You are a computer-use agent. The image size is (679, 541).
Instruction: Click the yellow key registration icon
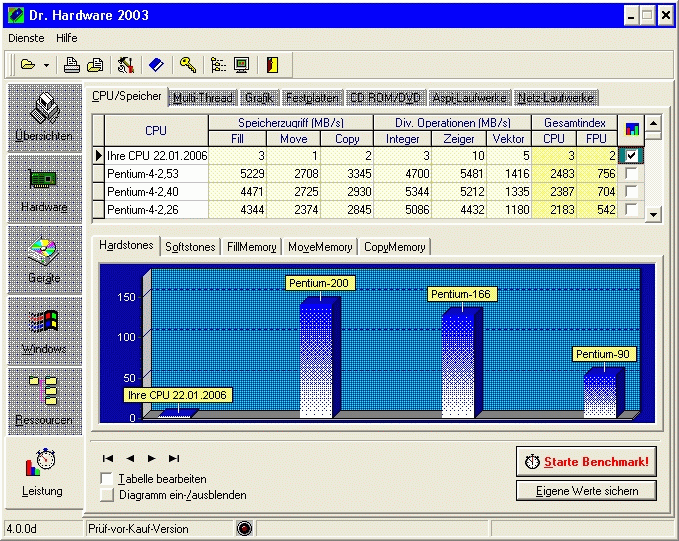pyautogui.click(x=188, y=65)
